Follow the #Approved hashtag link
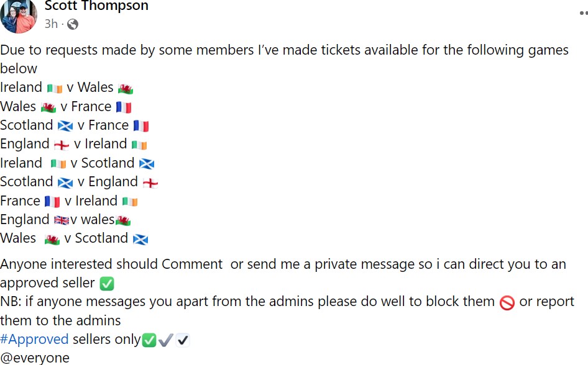Screen dimensions: 588x365 coord(34,340)
